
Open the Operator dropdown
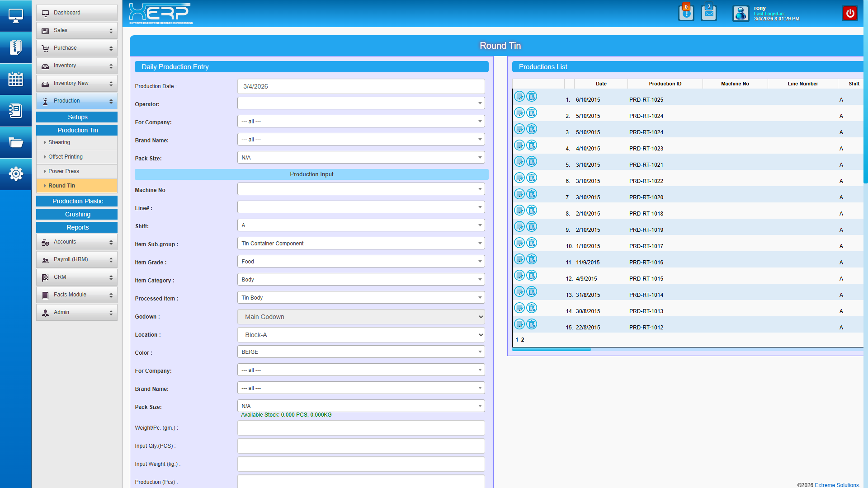[x=361, y=103]
